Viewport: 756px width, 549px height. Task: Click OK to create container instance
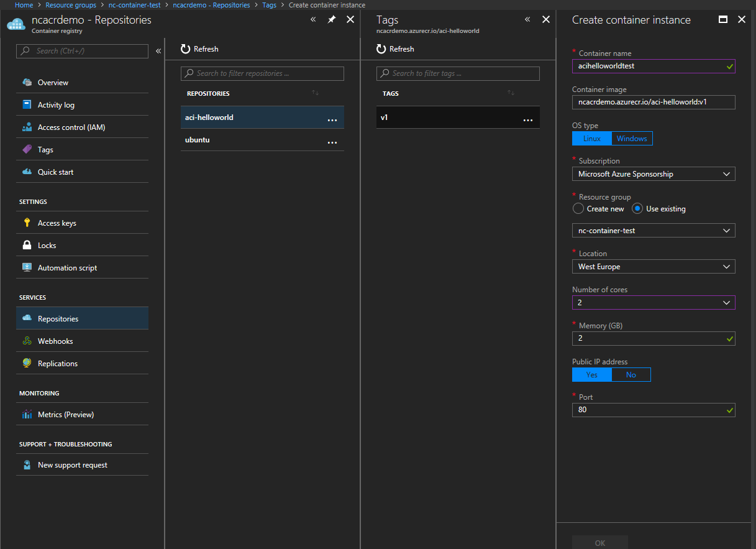coord(600,542)
